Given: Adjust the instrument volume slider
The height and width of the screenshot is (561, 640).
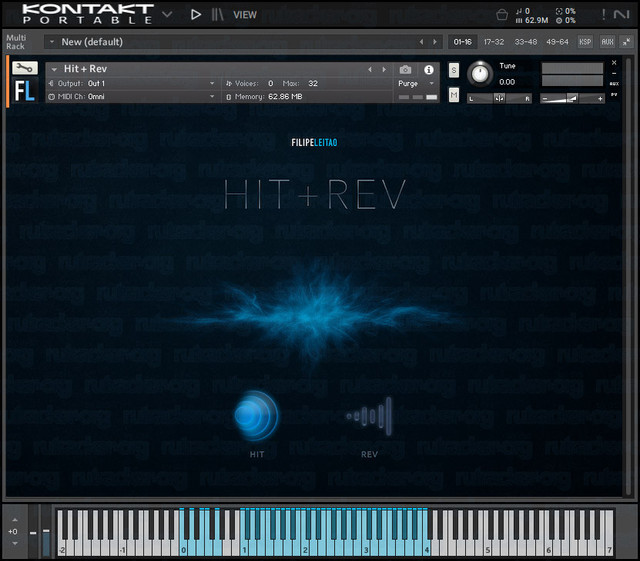Looking at the screenshot, I should tap(571, 98).
